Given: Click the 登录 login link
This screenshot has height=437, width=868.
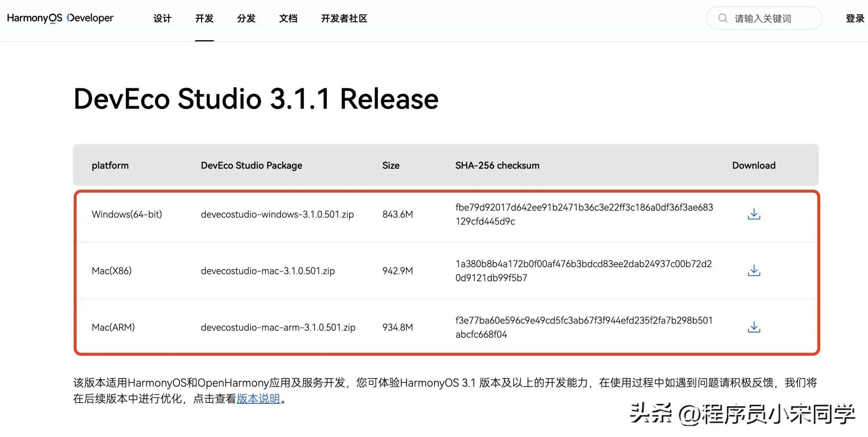Looking at the screenshot, I should click(x=855, y=18).
